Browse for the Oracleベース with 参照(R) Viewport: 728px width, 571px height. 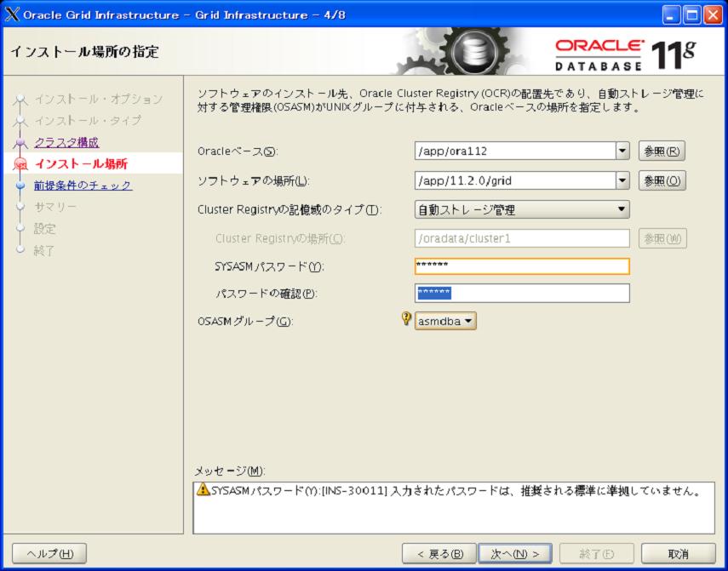[662, 151]
